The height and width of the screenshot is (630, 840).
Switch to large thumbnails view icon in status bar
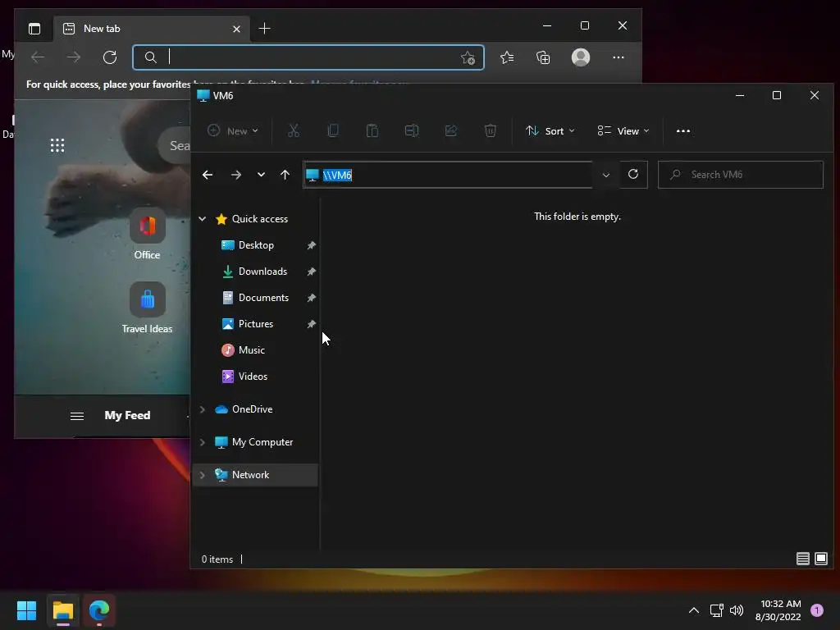pyautogui.click(x=820, y=559)
